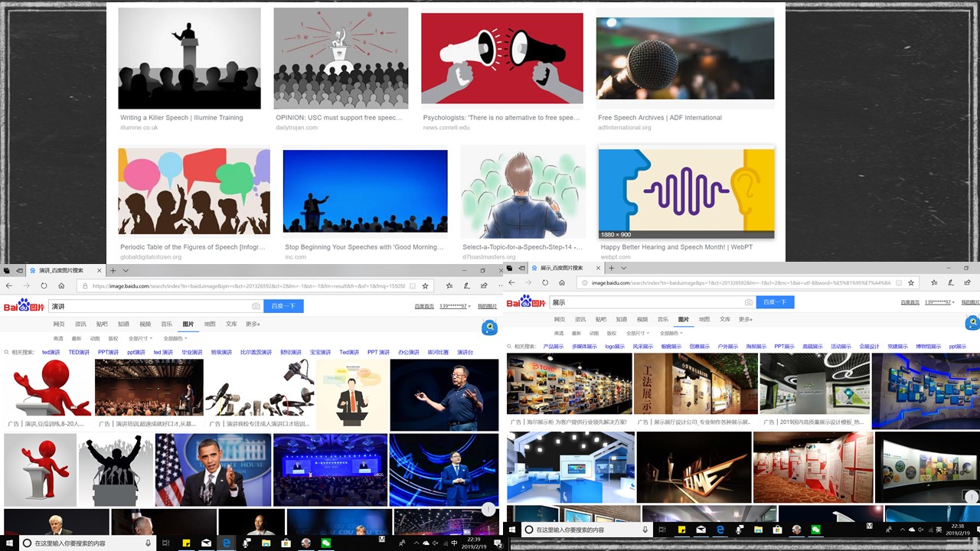This screenshot has width=980, height=551.
Task: Open reading view icon in 演讲 address bar
Action: tap(412, 285)
